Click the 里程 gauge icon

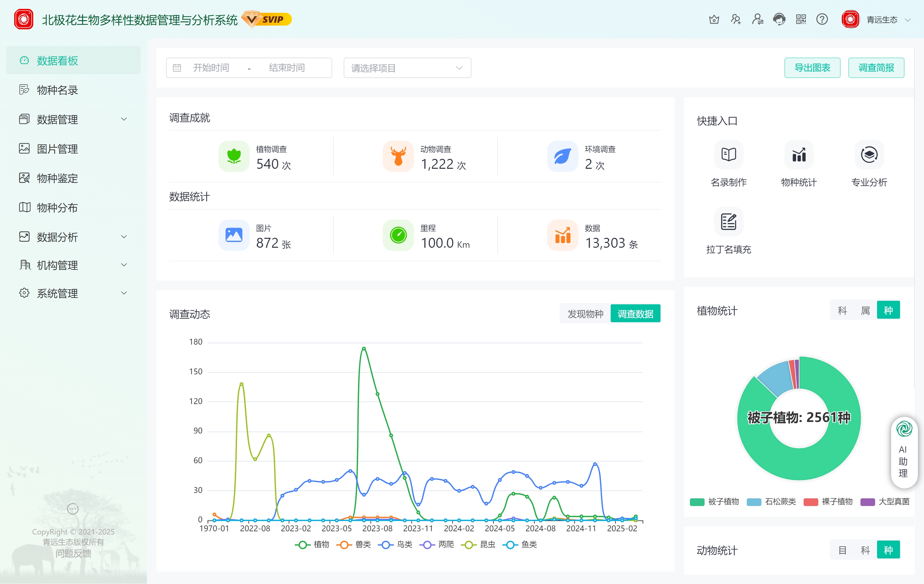click(398, 235)
